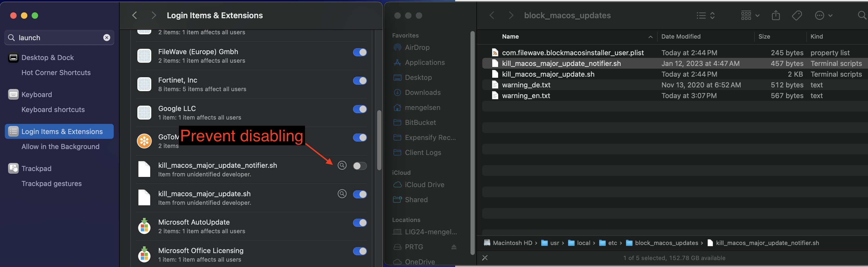This screenshot has height=267, width=868.
Task: Click the Settings list scrollbar
Action: click(379, 140)
